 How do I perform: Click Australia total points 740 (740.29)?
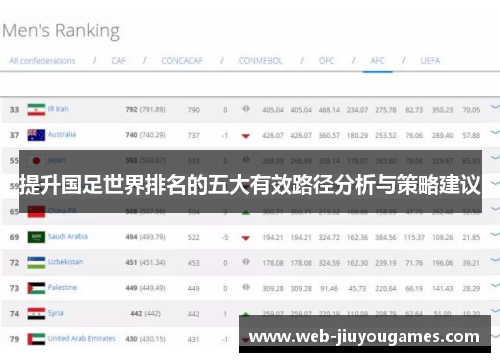tap(145, 135)
